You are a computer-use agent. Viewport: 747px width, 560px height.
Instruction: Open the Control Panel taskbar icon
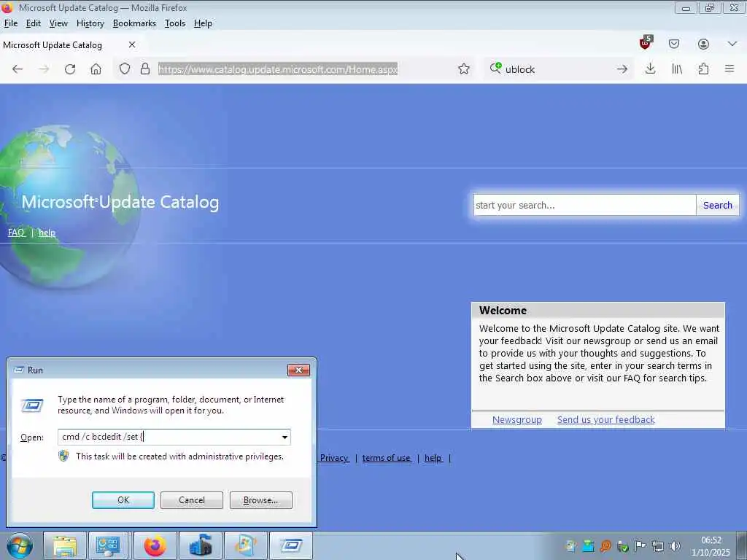coord(108,545)
